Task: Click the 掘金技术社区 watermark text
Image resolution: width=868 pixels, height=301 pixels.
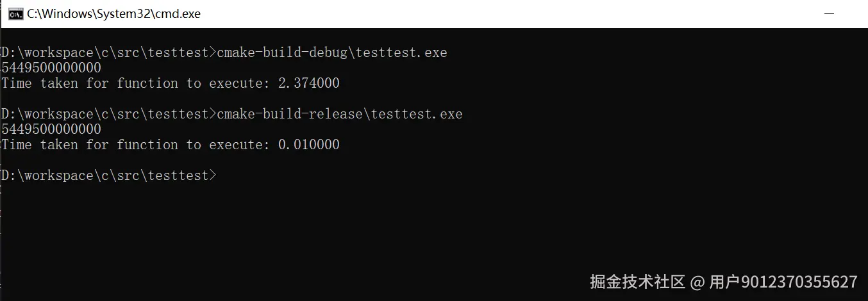Action: pos(637,282)
